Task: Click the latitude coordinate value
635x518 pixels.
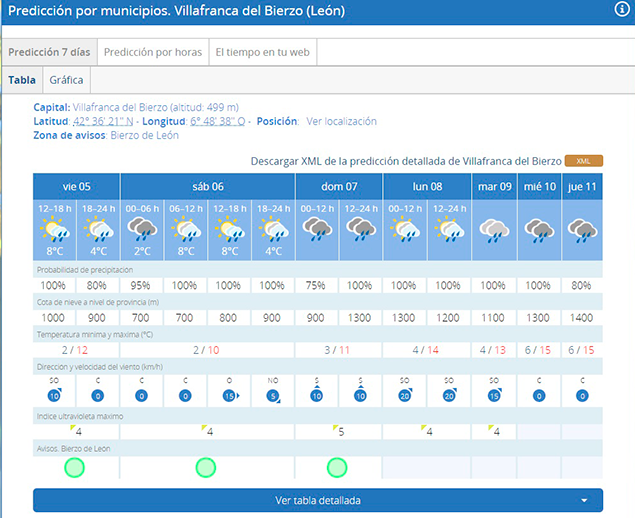Action: coord(103,121)
